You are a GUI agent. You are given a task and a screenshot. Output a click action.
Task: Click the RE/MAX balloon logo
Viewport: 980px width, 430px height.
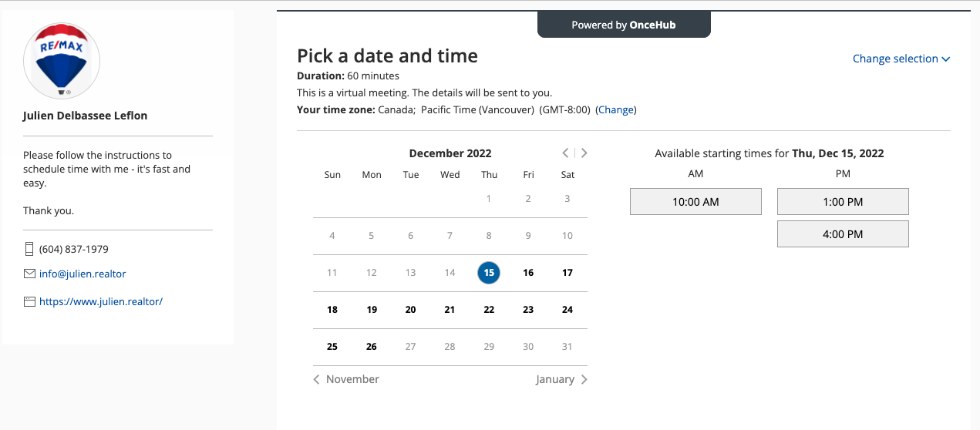pos(62,61)
